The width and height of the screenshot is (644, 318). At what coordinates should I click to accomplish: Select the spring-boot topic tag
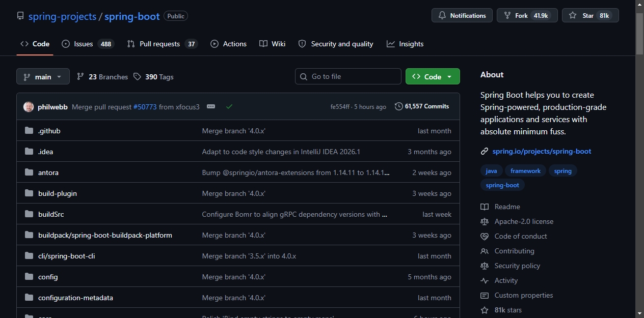coord(502,185)
